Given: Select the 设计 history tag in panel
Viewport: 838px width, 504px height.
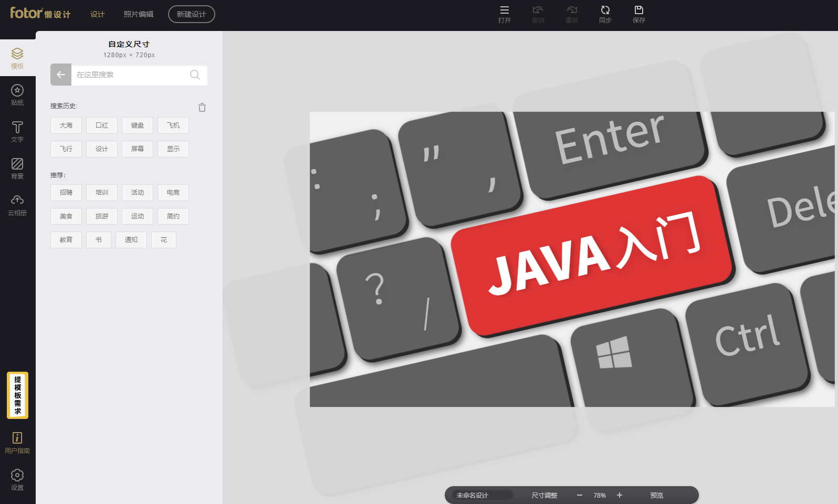Looking at the screenshot, I should (102, 149).
